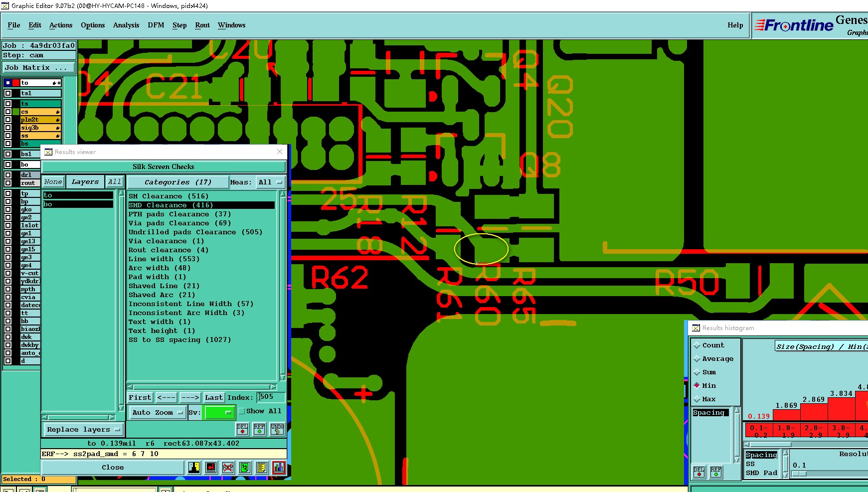Select the Min radio option
Screen dimensions: 868x492
[697, 386]
